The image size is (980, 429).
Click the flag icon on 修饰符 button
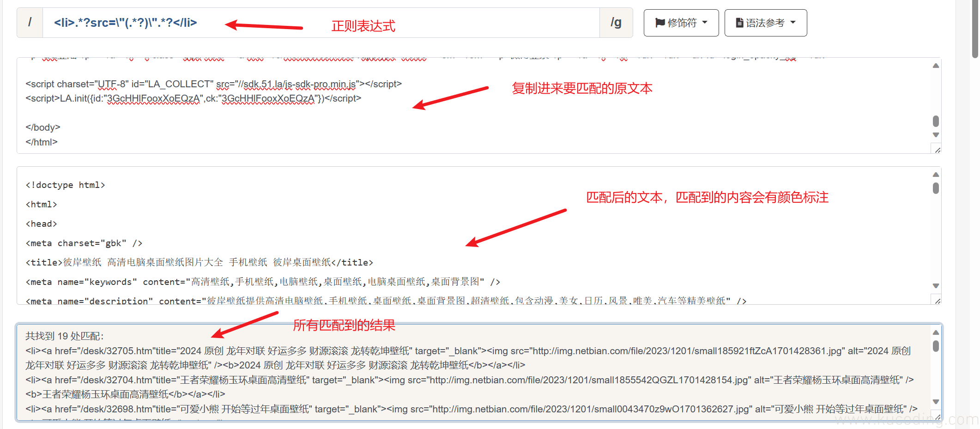coord(660,23)
